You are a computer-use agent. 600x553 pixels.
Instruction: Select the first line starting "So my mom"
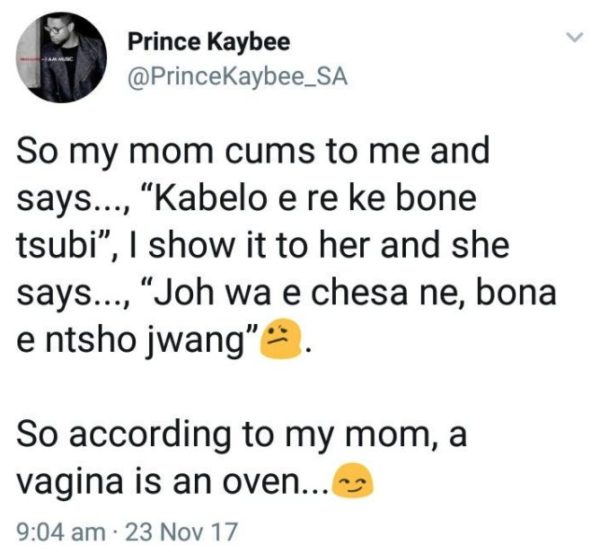tap(253, 152)
